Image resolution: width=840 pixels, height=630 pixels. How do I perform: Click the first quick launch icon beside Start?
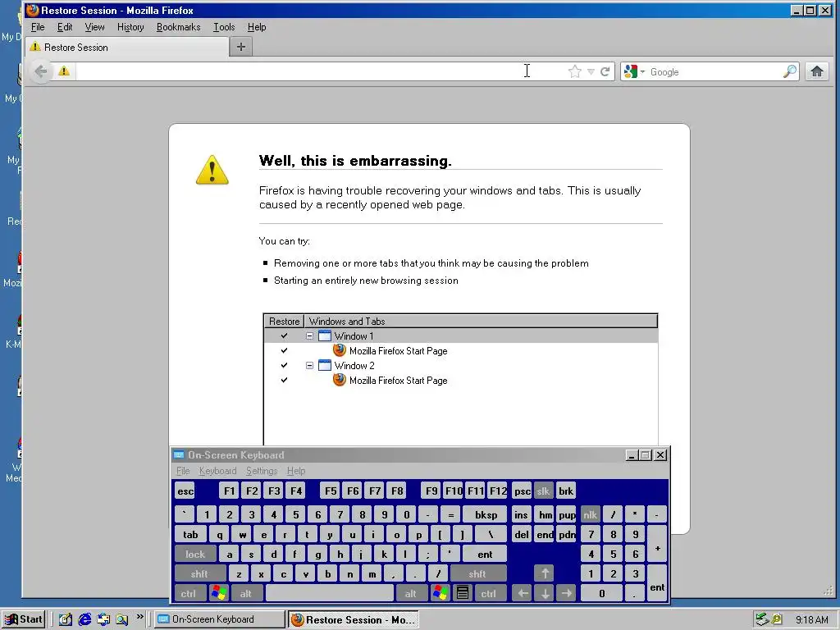click(x=66, y=619)
